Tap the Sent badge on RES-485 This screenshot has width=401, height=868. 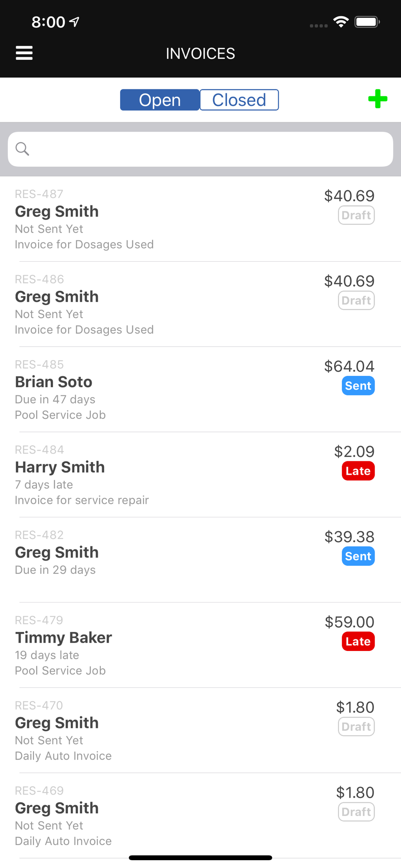click(x=358, y=386)
